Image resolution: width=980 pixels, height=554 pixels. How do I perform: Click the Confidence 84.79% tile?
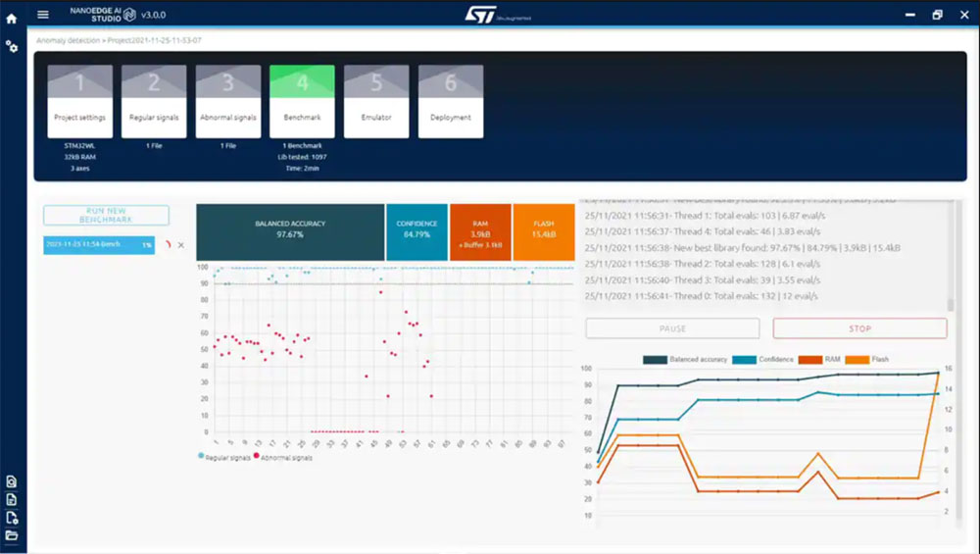(x=416, y=232)
